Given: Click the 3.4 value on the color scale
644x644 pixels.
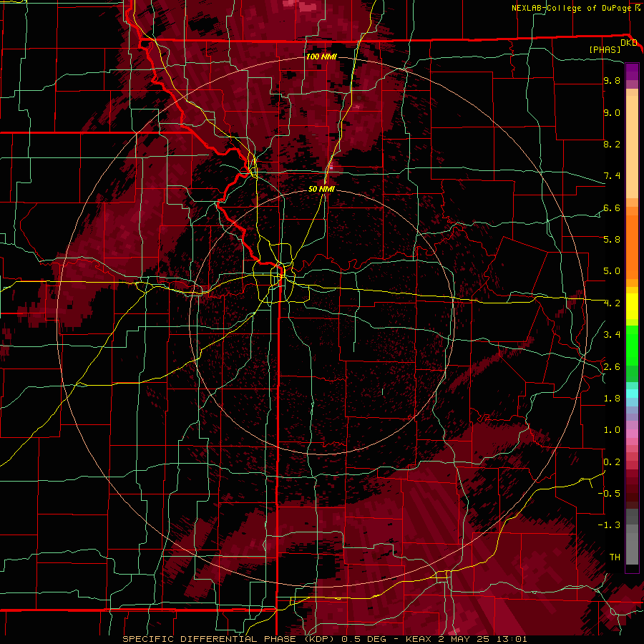Looking at the screenshot, I should coord(612,335).
